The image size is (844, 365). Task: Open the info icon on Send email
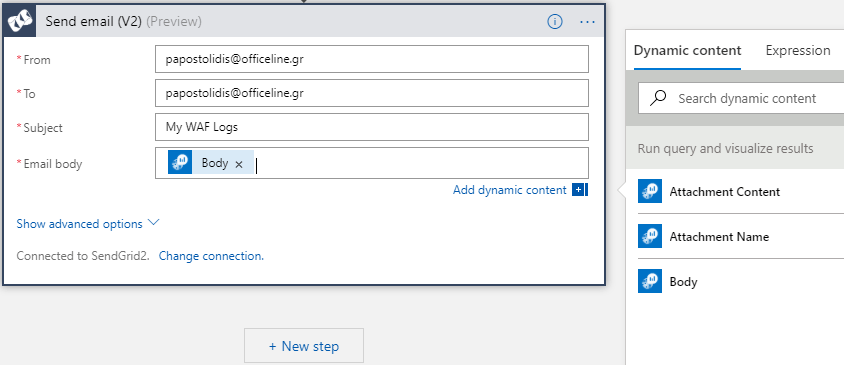555,22
